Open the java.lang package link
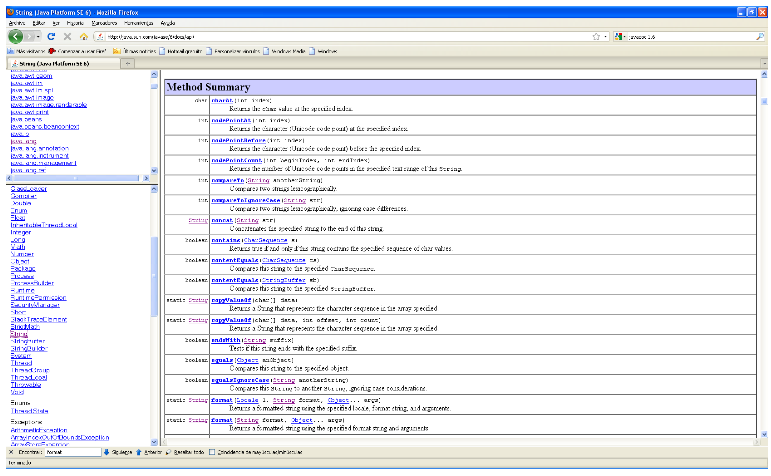The height and width of the screenshot is (476, 771). click(x=22, y=141)
